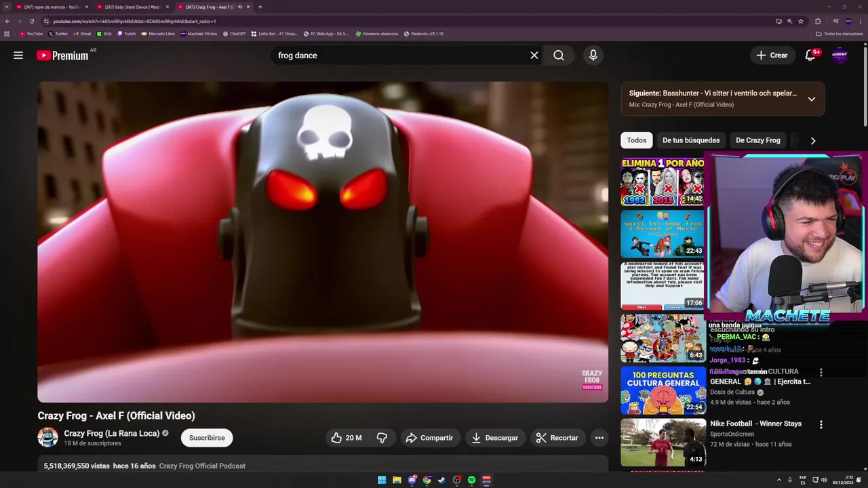This screenshot has height=488, width=868.
Task: Run search with the magnifier button
Action: (x=559, y=56)
